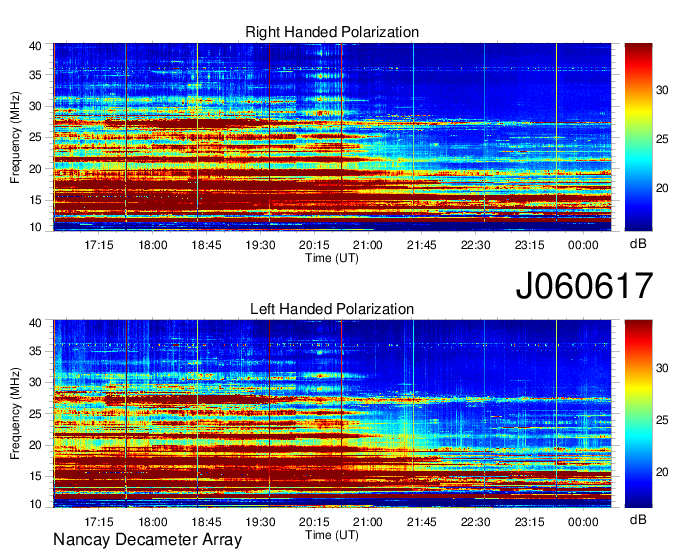Click the 18:45 tick label on the top plot
The image size is (680, 552).
click(x=206, y=245)
